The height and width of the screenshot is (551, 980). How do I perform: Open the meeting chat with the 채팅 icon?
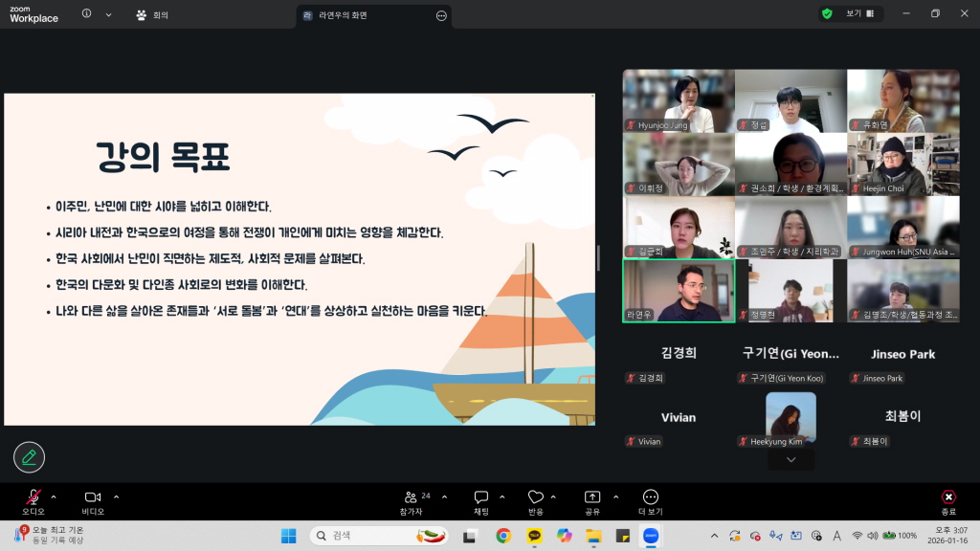[x=479, y=497]
